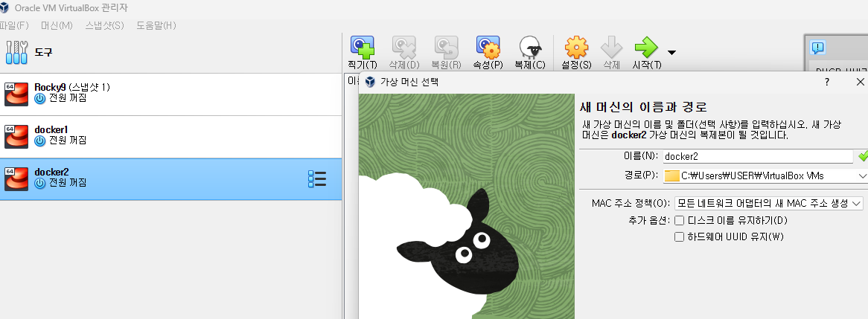This screenshot has width=868, height=319.
Task: Enable Keep hardware UUID (하드웨어 UUID 유지) checkbox
Action: click(x=679, y=237)
